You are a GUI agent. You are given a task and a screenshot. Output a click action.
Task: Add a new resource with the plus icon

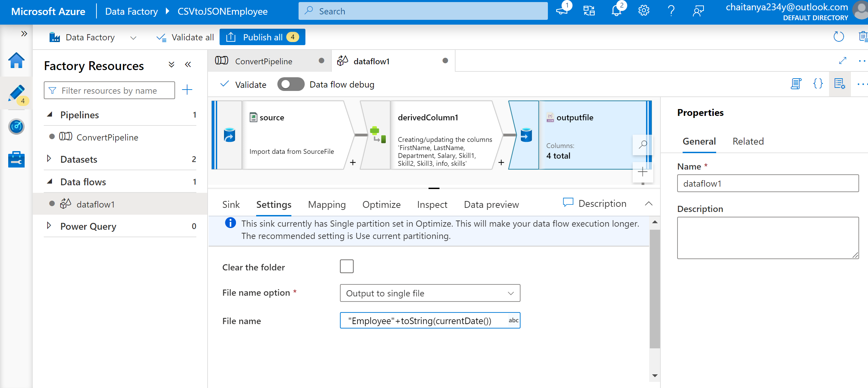(x=187, y=90)
